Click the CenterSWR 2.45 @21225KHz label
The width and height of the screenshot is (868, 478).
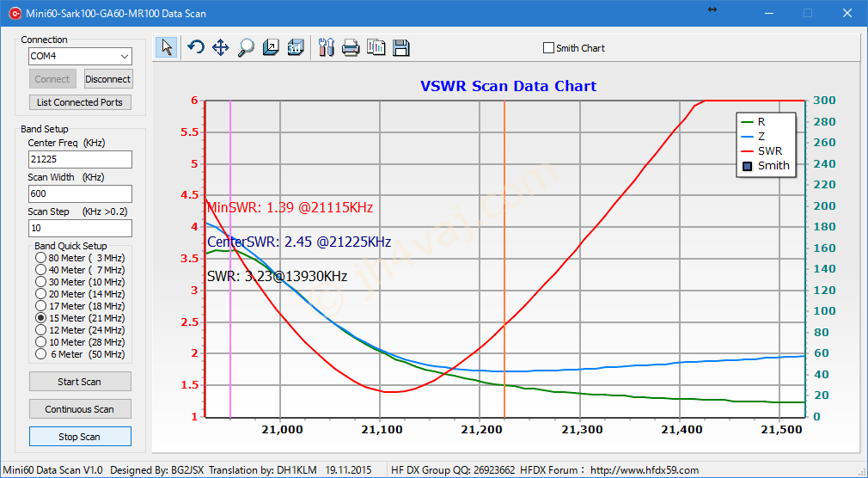click(x=299, y=242)
